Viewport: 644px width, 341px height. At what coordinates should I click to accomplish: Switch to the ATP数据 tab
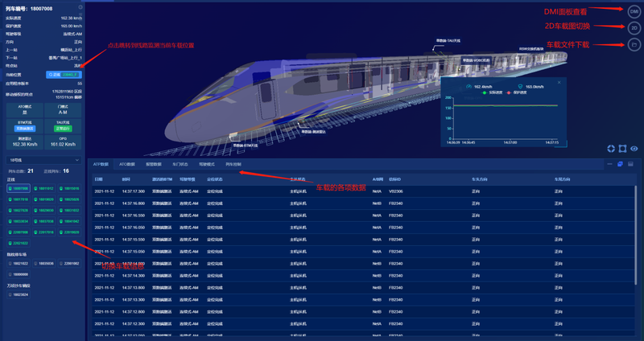[x=101, y=164]
